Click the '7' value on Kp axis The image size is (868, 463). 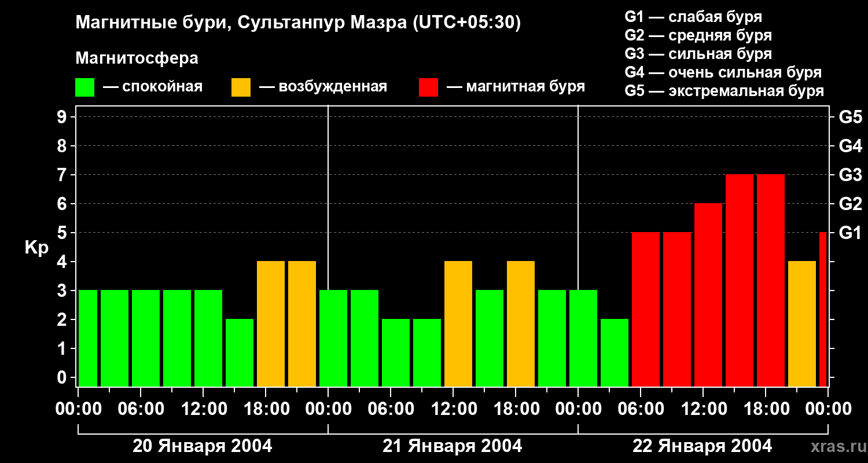pos(62,175)
